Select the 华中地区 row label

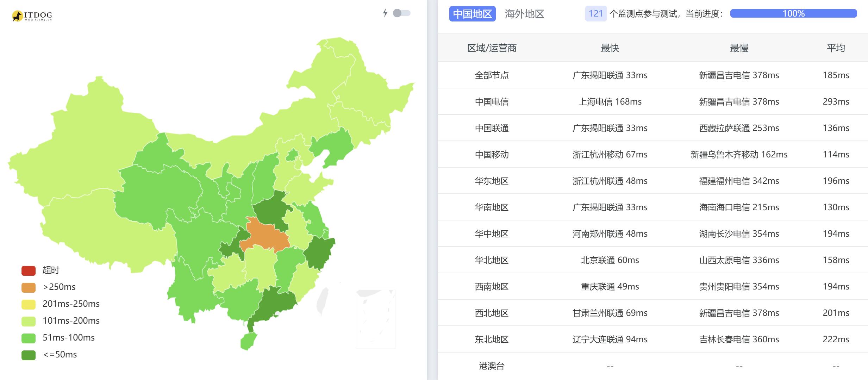(492, 233)
